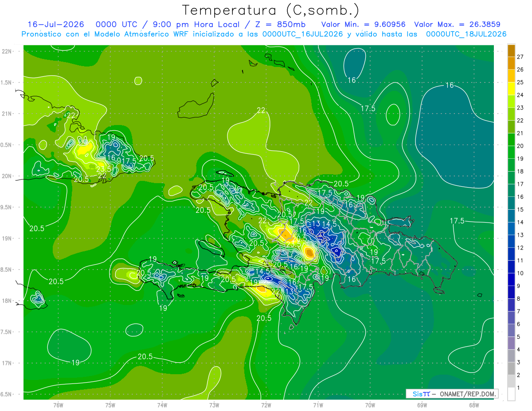Click the 70W longitude axis label
Image resolution: width=532 pixels, height=411 pixels.
[x=370, y=405]
